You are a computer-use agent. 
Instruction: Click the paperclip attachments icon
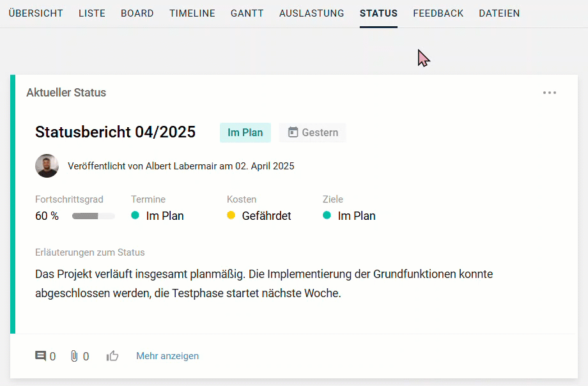(x=75, y=356)
